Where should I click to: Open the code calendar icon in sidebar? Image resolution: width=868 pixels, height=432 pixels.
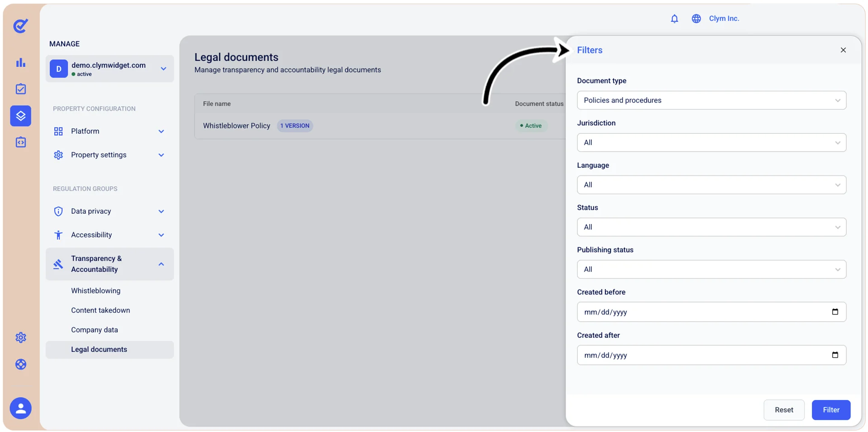(x=21, y=142)
